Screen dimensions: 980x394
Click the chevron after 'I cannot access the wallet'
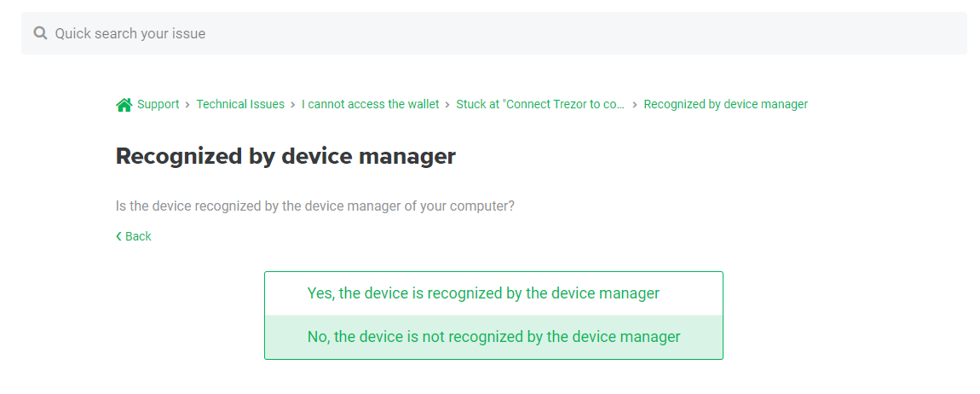[x=447, y=104]
